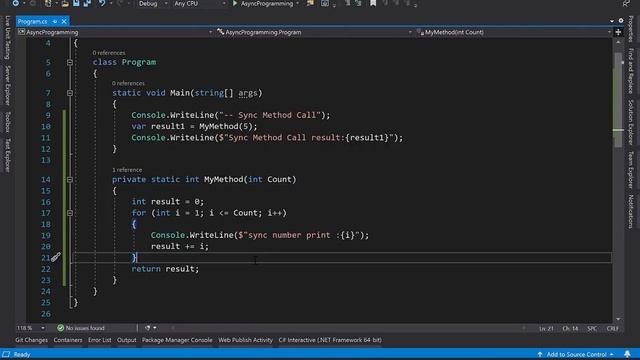The image size is (640, 360).
Task: Click the 'return result;' code line
Action: click(x=165, y=269)
